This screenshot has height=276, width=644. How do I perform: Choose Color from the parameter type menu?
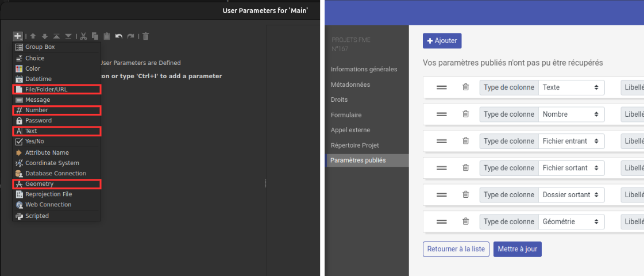(x=57, y=68)
